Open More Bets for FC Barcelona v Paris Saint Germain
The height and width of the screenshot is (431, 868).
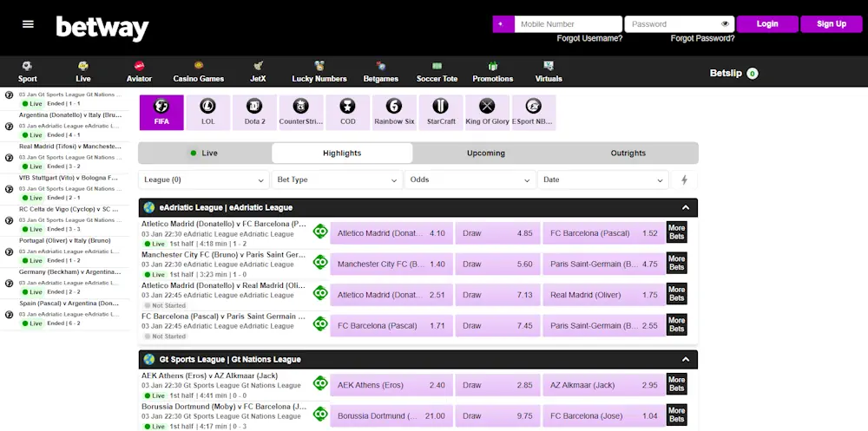676,324
